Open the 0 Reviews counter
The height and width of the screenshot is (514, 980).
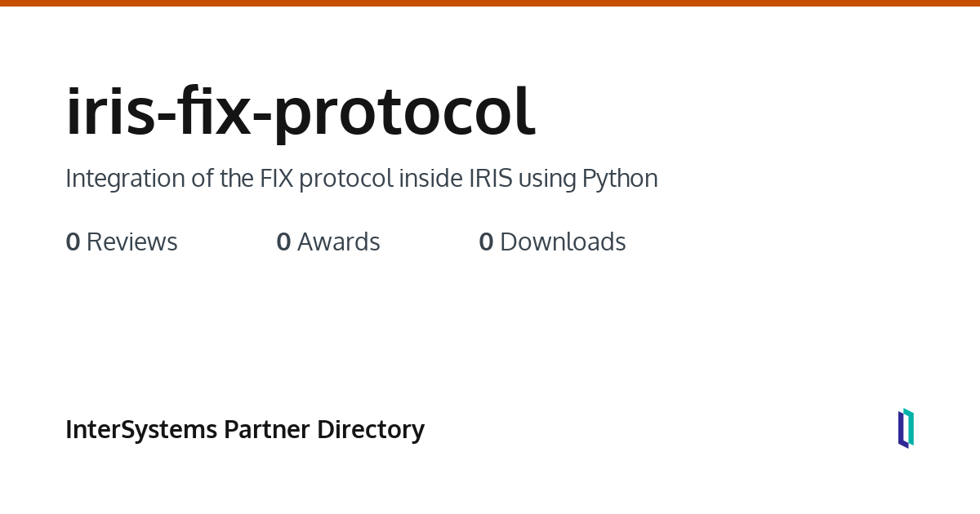122,242
